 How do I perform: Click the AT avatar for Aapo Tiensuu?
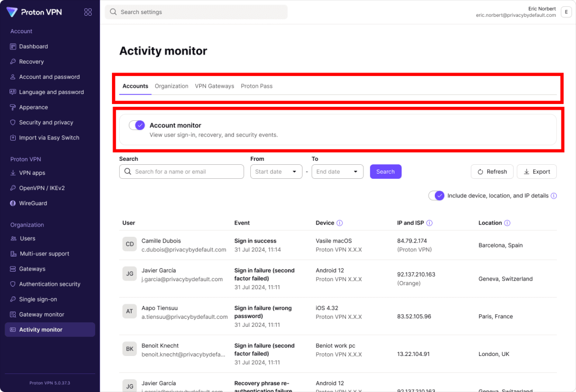(x=130, y=311)
